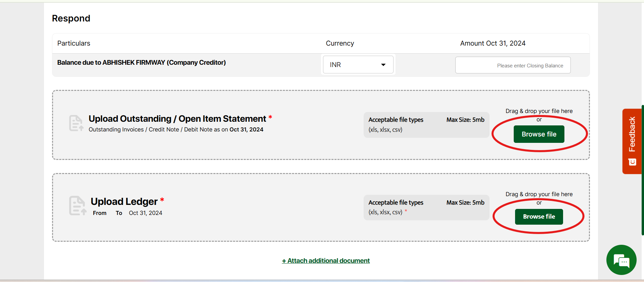Browse file for Outstanding / Open Item Statement
Screen dimensions: 644x282
pyautogui.click(x=539, y=134)
